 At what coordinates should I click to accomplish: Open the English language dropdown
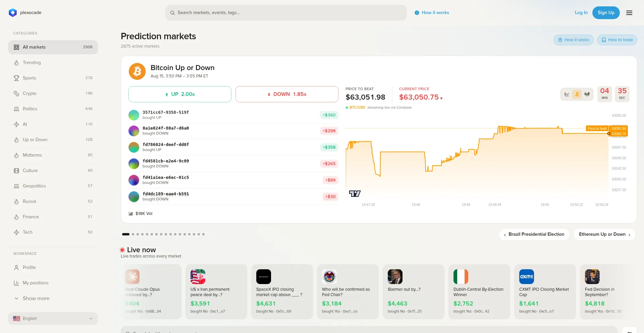pos(53,319)
